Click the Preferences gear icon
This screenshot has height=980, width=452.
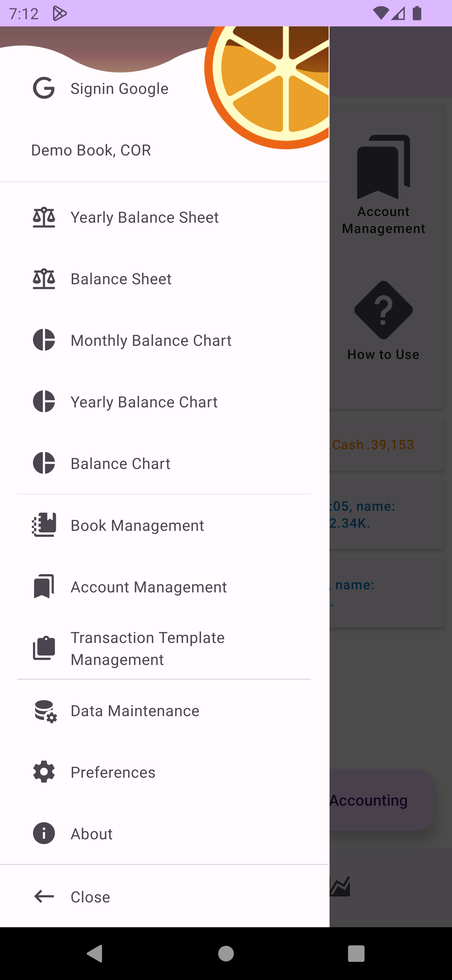44,772
